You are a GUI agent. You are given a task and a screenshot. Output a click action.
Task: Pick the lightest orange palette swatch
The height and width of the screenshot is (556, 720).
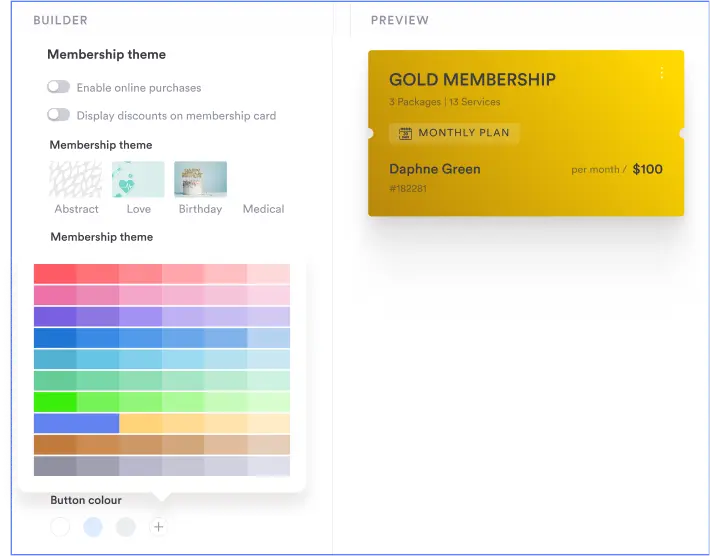point(268,423)
